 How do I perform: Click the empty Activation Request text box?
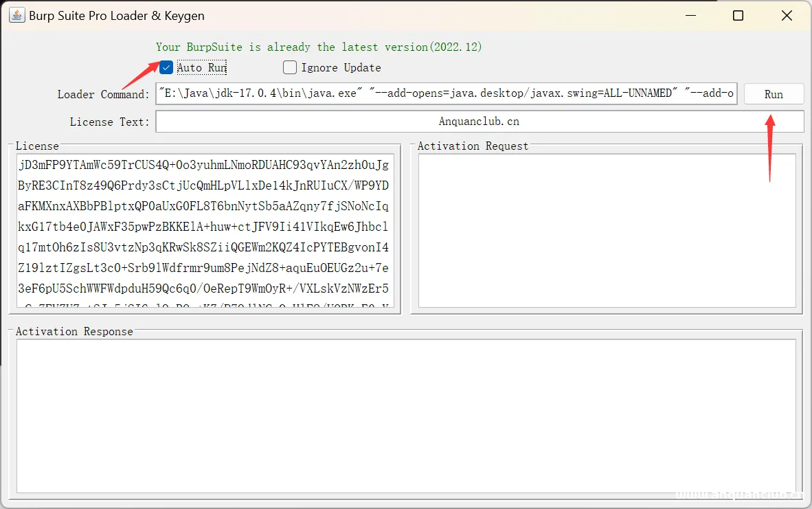tap(607, 231)
